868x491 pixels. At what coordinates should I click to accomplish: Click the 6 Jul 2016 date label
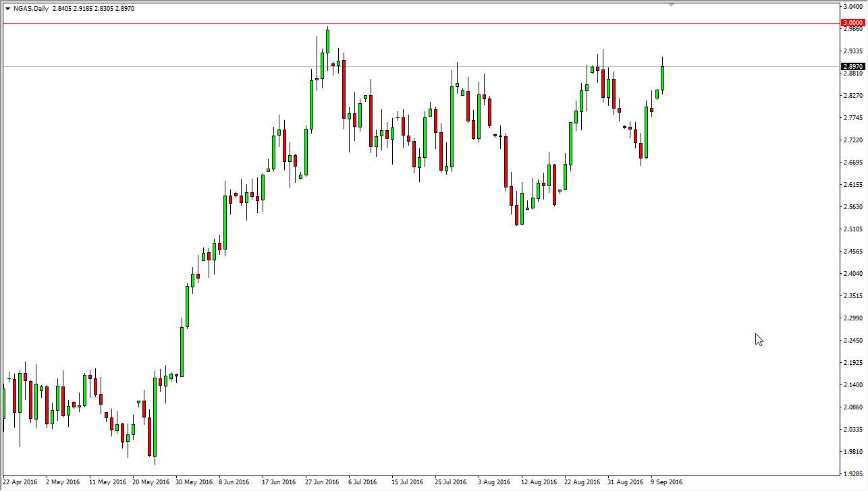[x=362, y=482]
